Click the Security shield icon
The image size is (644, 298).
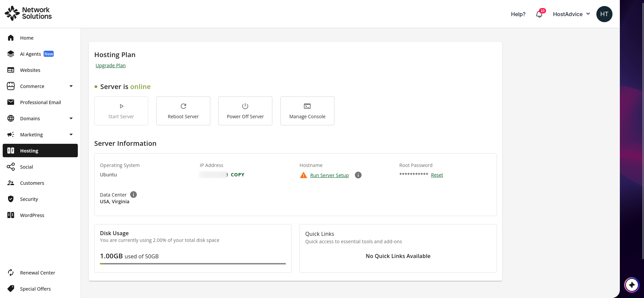click(x=11, y=199)
